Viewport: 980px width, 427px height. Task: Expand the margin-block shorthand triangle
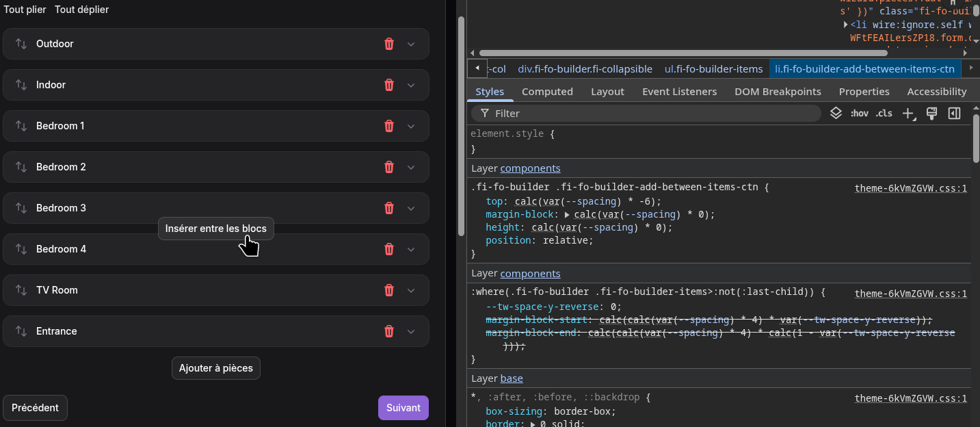click(567, 214)
